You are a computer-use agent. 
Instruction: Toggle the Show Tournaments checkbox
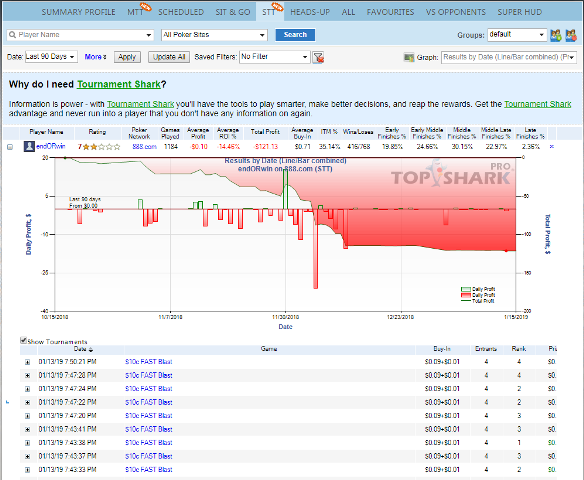[x=23, y=340]
